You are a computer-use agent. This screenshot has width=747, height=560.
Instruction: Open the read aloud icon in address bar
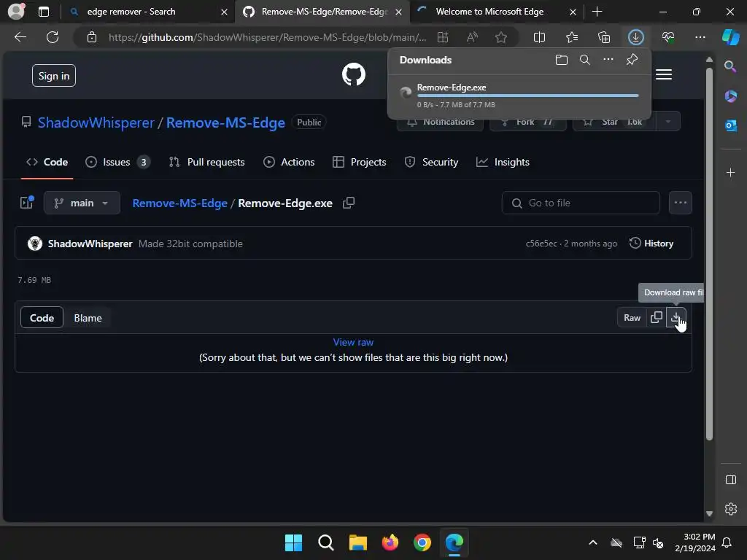coord(472,37)
